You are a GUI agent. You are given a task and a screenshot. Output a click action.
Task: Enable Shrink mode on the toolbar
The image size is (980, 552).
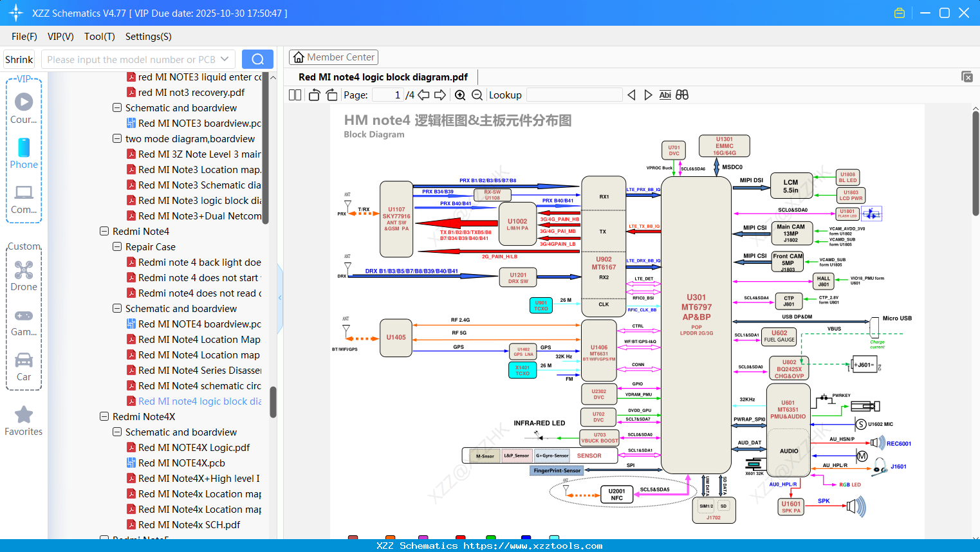[x=19, y=59]
